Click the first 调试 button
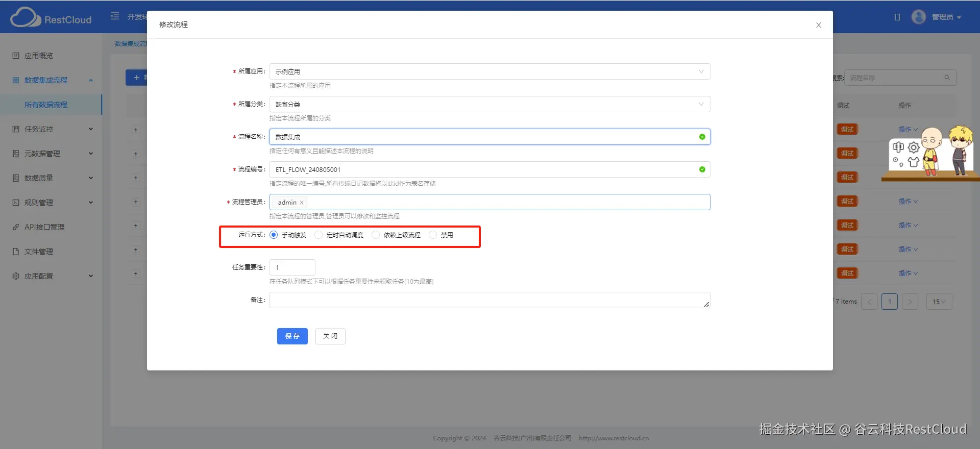Image resolution: width=980 pixels, height=449 pixels. point(847,130)
